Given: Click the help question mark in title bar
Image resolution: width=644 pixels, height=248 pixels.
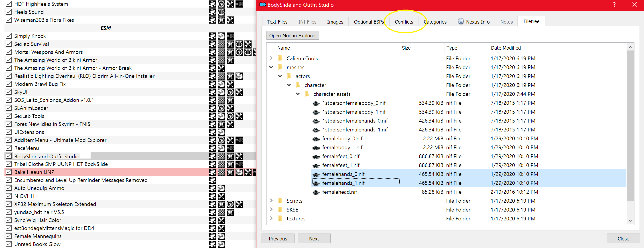Looking at the screenshot, I should pos(614,4).
